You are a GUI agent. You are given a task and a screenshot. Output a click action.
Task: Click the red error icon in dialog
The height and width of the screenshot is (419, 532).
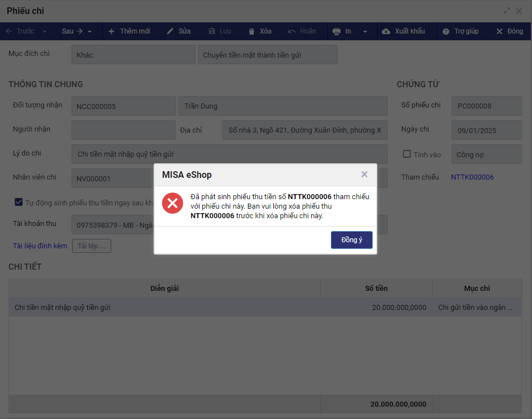(172, 203)
